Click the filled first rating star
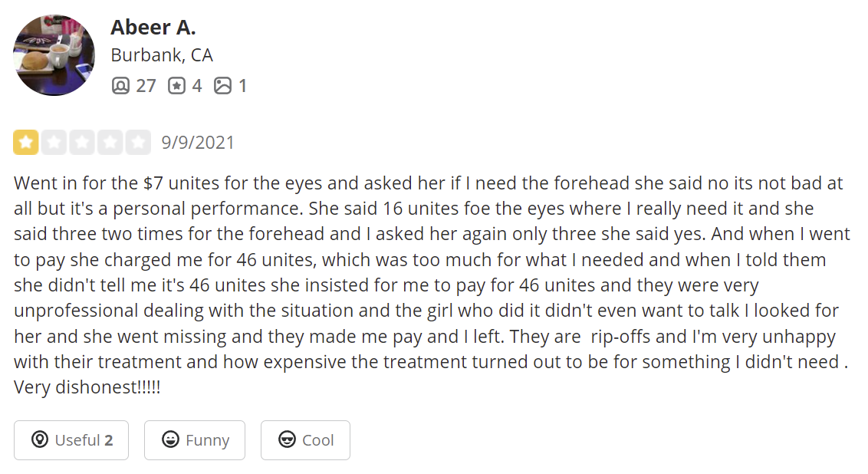Viewport: 868px width, 474px height. [26, 143]
